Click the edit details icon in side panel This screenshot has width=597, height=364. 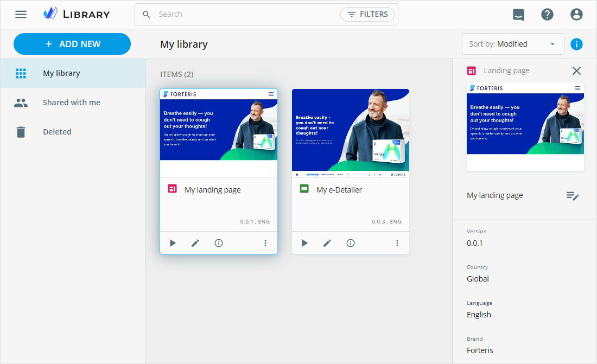point(573,196)
